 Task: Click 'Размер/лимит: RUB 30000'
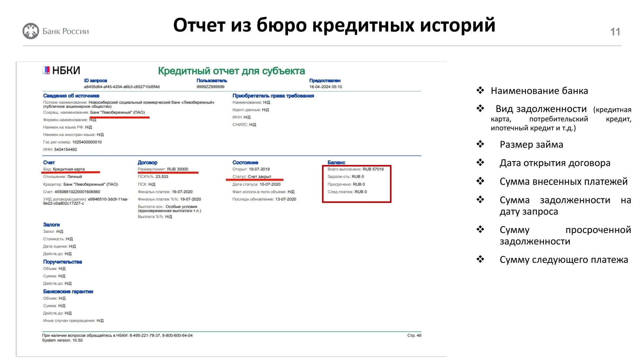tap(163, 169)
